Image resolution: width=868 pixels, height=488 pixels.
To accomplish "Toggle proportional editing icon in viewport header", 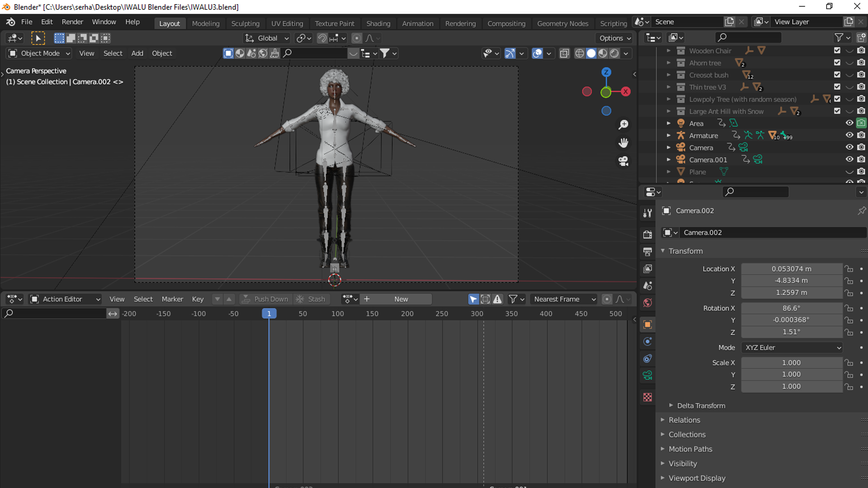I will coord(357,38).
